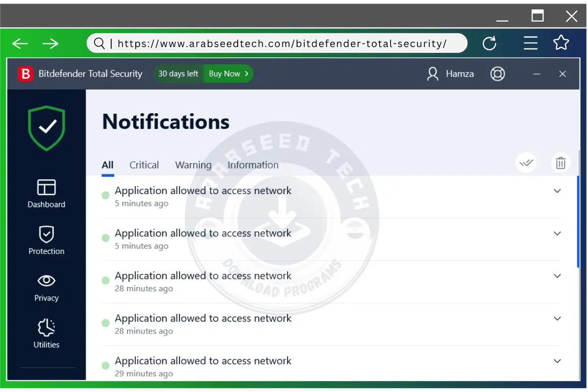Switch to the Critical tab
The image size is (588, 392).
144,165
